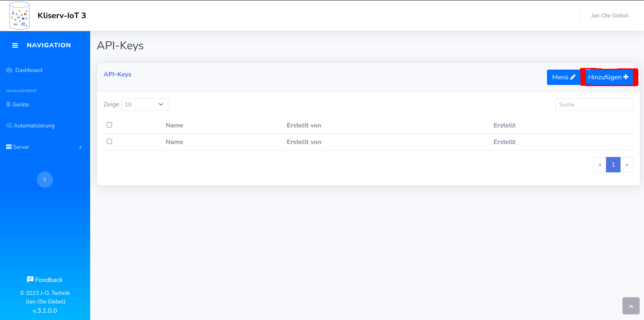The width and height of the screenshot is (644, 320).
Task: Go to Automatisierung in the navigation
Action: tap(34, 126)
